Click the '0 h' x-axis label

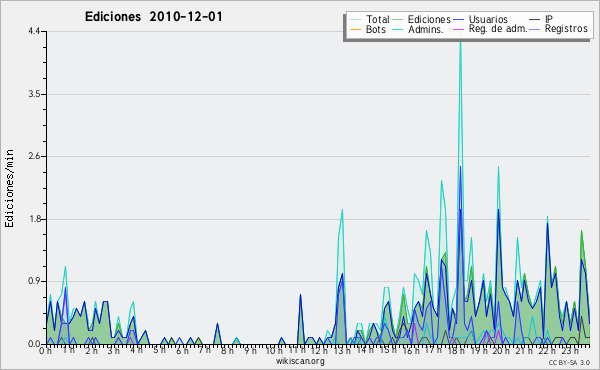[46, 350]
